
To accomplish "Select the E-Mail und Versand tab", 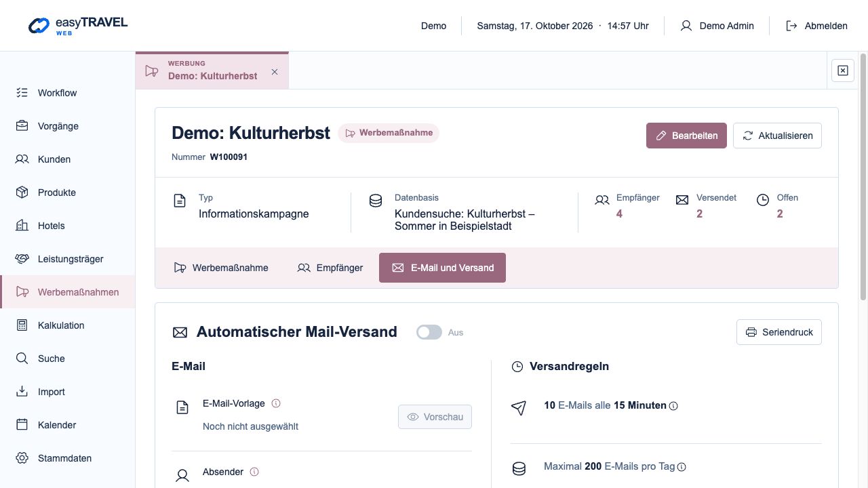I will 443,268.
